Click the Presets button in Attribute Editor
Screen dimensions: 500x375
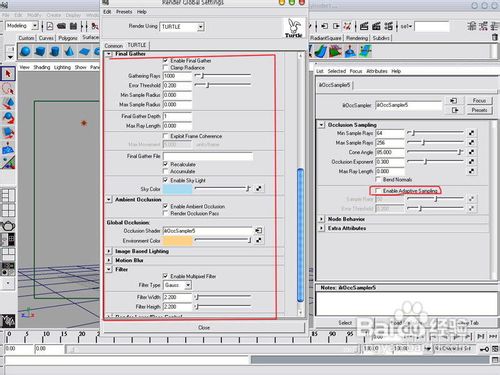(479, 110)
